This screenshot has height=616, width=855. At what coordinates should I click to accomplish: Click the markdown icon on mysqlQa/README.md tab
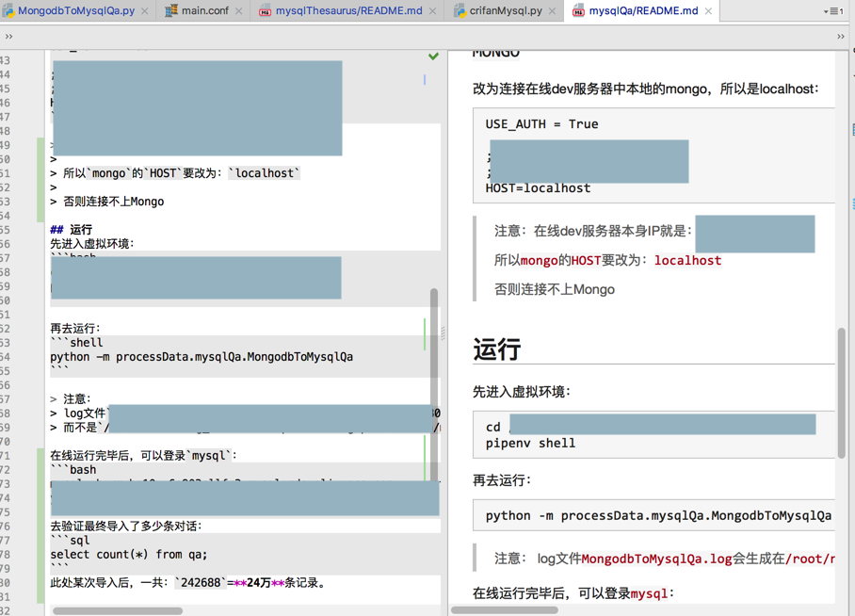coord(578,11)
